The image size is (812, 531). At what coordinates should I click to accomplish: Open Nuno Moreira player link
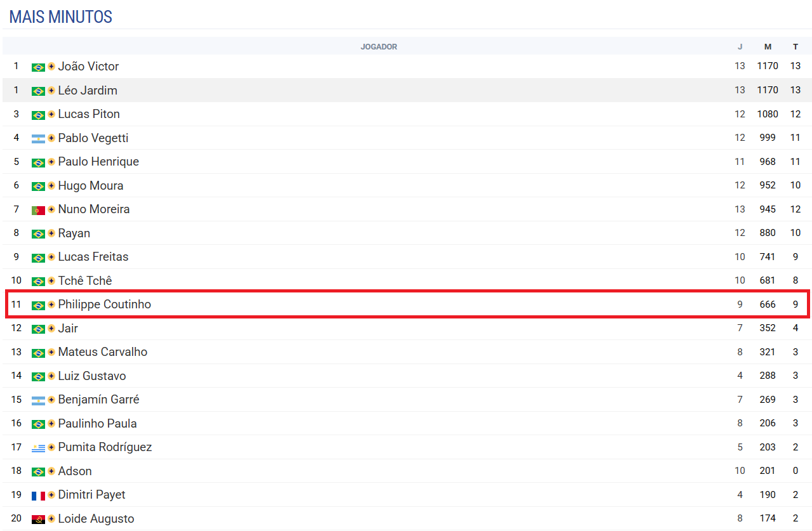pyautogui.click(x=94, y=209)
